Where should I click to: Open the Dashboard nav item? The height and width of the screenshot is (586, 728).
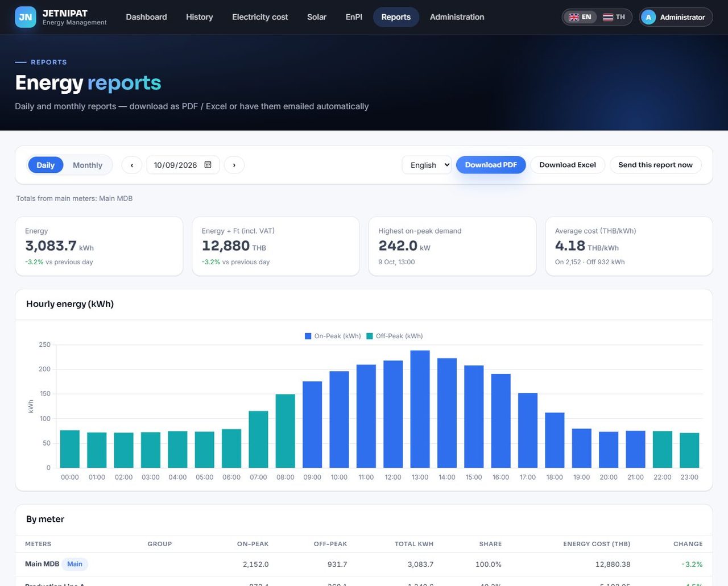pyautogui.click(x=146, y=17)
